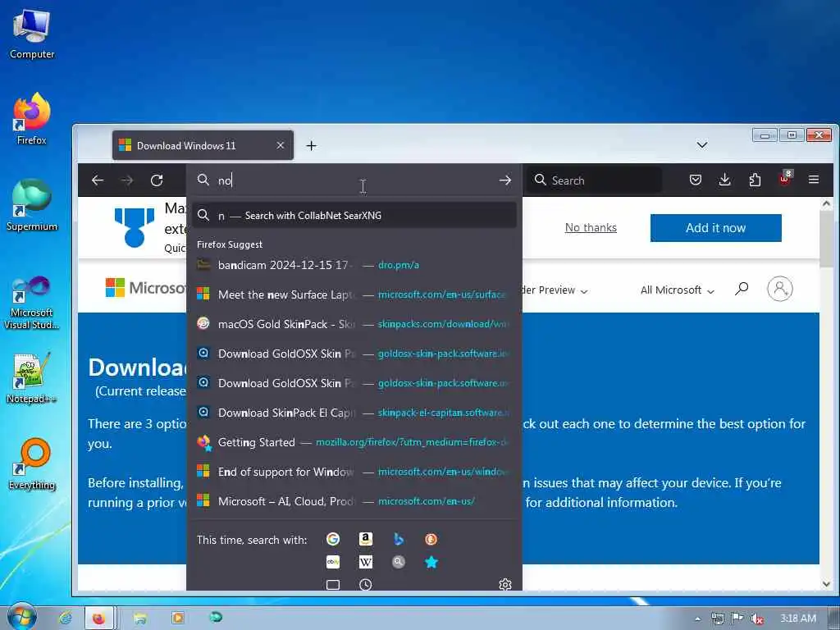840x630 pixels.
Task: Open Internet Explorer from the taskbar
Action: pyautogui.click(x=66, y=619)
